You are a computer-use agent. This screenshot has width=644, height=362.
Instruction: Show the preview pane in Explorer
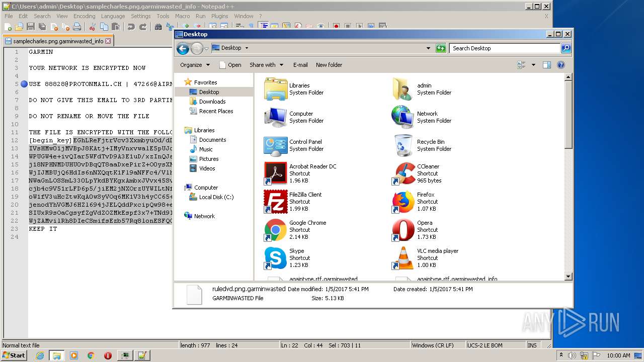point(547,65)
